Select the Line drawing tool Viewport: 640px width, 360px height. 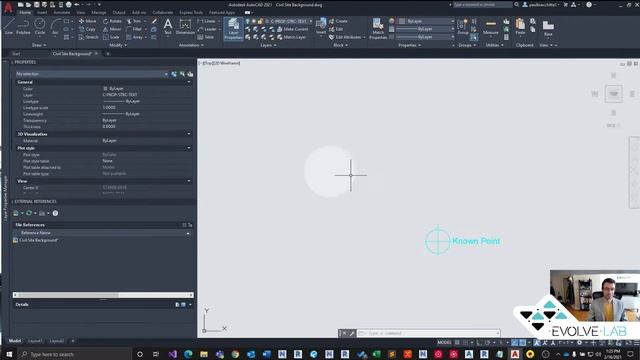pos(9,27)
